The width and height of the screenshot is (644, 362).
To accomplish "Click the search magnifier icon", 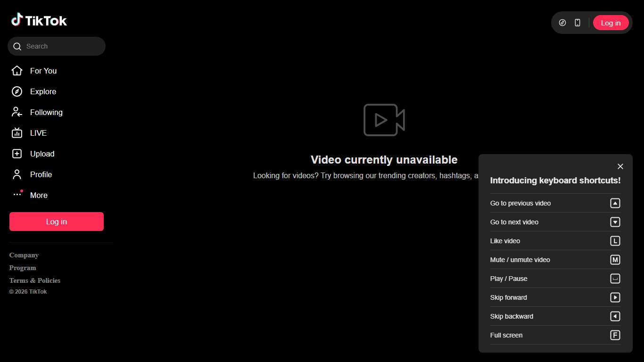I will pos(17,46).
